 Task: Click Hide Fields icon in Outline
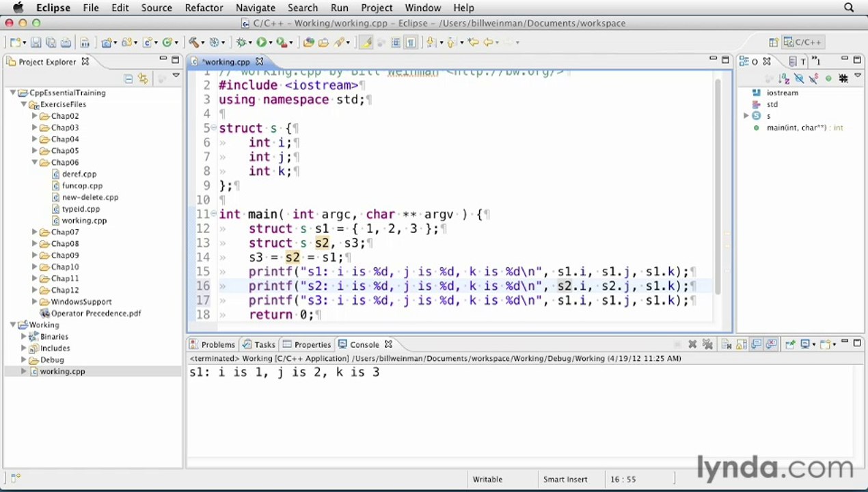click(x=798, y=79)
